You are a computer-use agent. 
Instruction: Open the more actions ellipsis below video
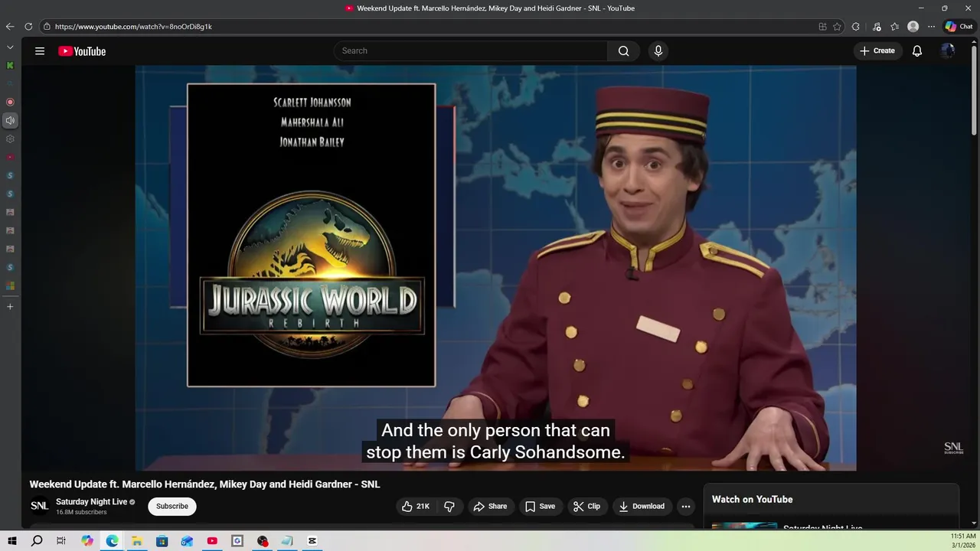coord(686,506)
